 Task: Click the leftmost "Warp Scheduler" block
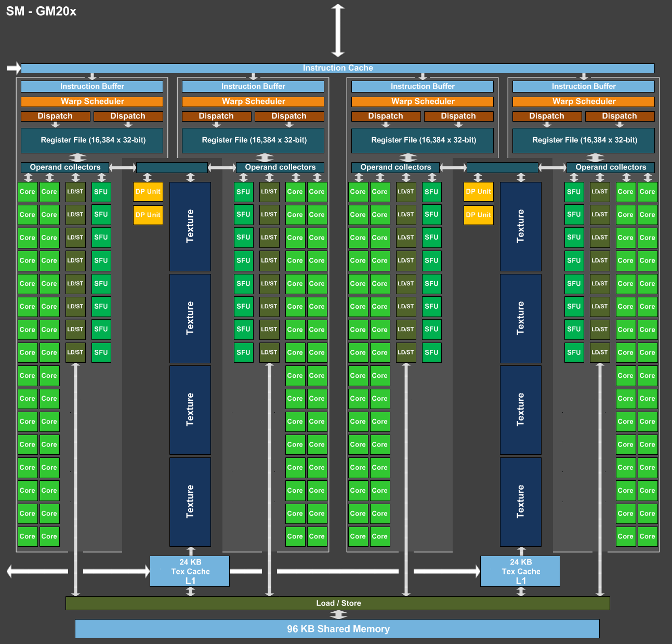[92, 102]
